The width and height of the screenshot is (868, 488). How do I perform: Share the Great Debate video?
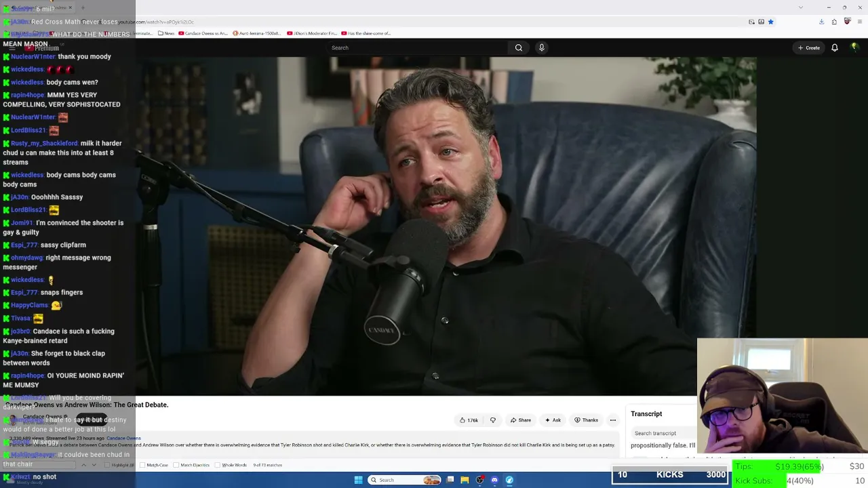pyautogui.click(x=521, y=420)
